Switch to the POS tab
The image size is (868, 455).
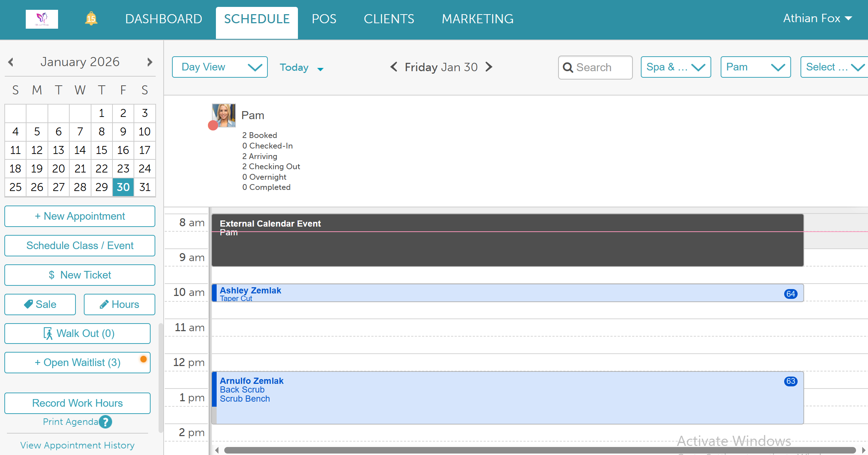[x=324, y=19]
